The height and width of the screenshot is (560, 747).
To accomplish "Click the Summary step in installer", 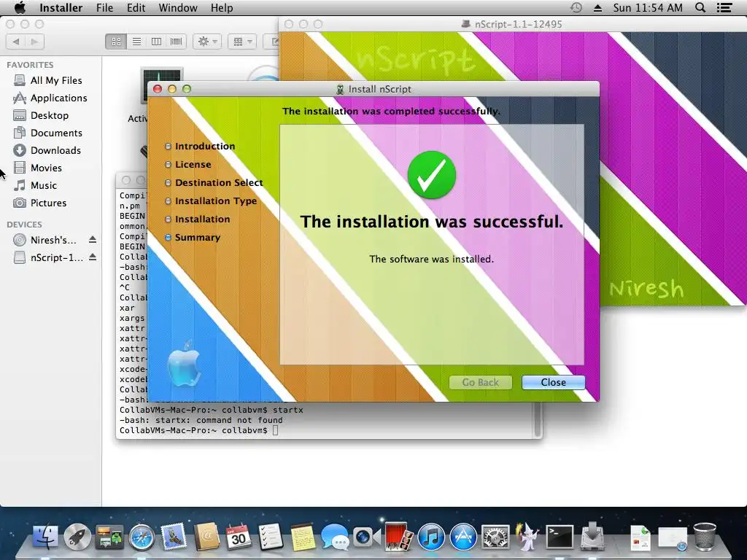I will (x=197, y=237).
